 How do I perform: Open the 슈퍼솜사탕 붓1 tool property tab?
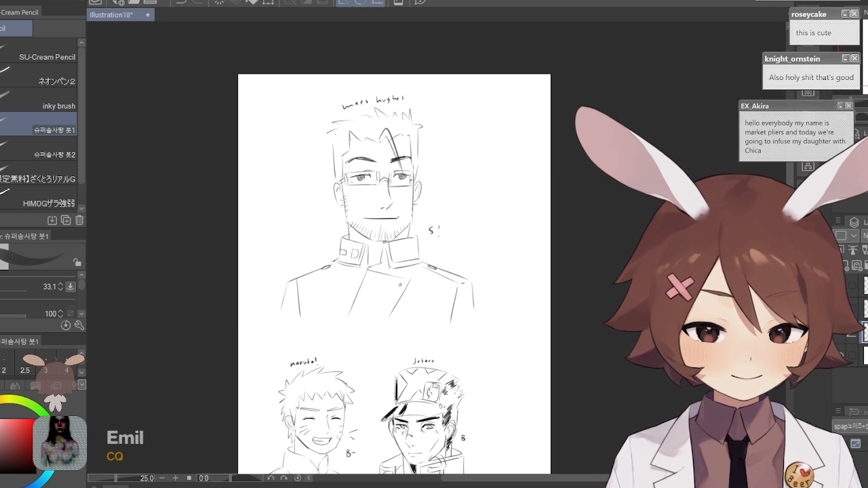(x=25, y=236)
